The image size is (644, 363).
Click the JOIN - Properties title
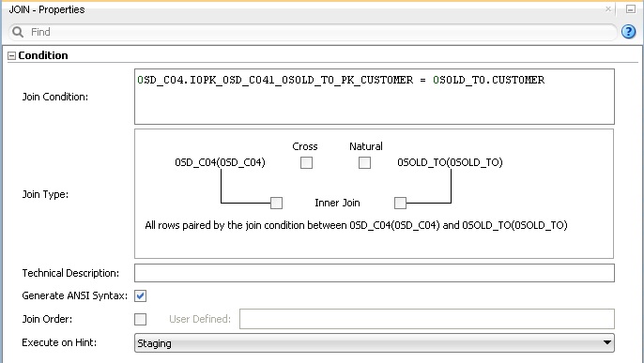click(47, 9)
